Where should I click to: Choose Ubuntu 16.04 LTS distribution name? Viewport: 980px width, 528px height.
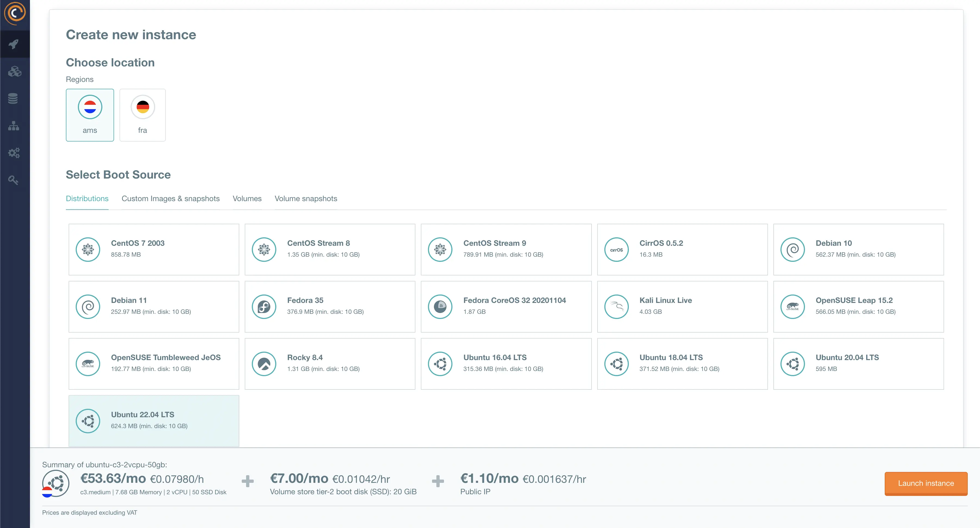pyautogui.click(x=495, y=357)
